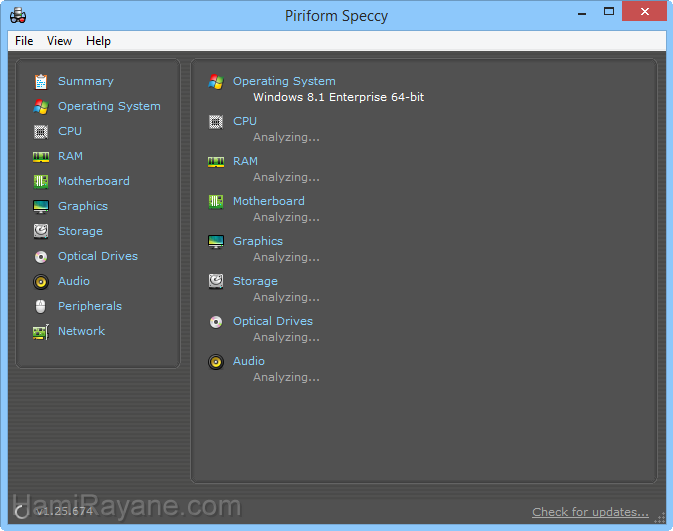Click the Audio speaker icon in sidebar
Screen dimensions: 673x531
pos(41,282)
